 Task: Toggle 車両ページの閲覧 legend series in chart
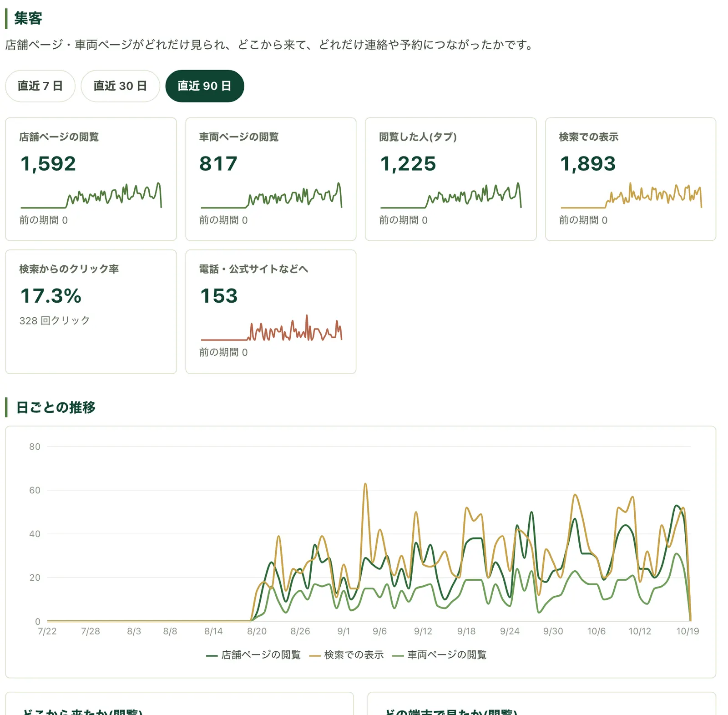tap(439, 655)
